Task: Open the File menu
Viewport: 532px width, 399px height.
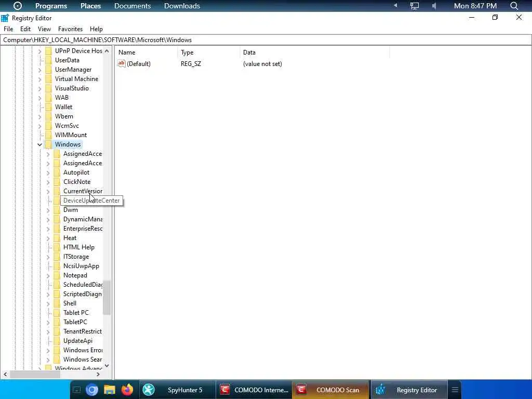Action: coord(8,29)
